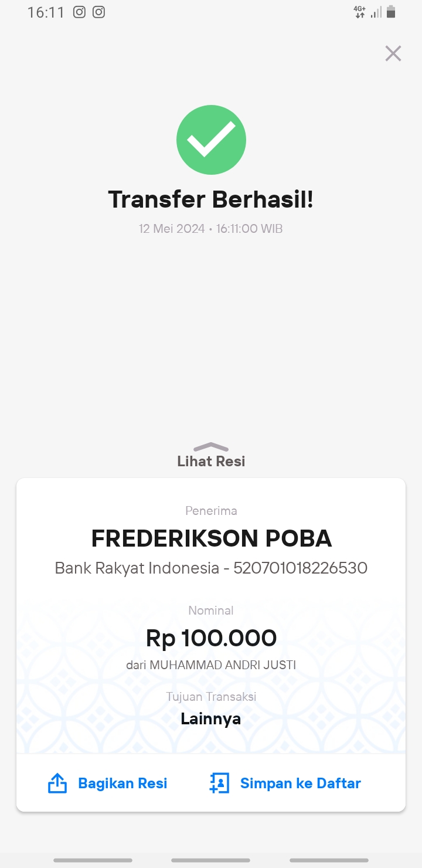Tap the right navigation bar handle
Image resolution: width=422 pixels, height=868 pixels.
point(329,860)
